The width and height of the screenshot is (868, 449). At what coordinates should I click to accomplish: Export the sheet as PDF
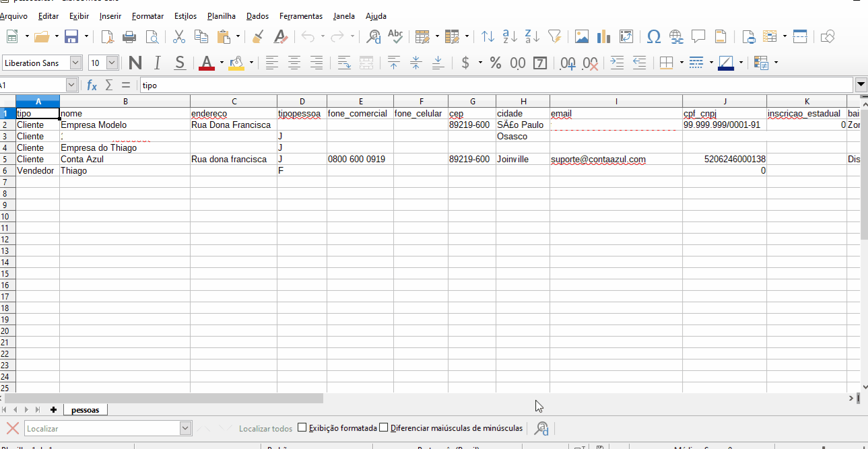108,36
